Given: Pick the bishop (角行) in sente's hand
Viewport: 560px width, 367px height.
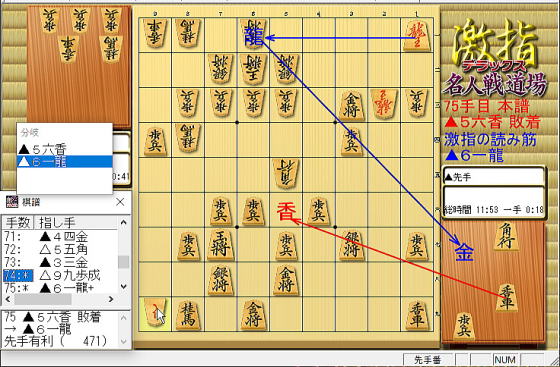Looking at the screenshot, I should [x=506, y=236].
